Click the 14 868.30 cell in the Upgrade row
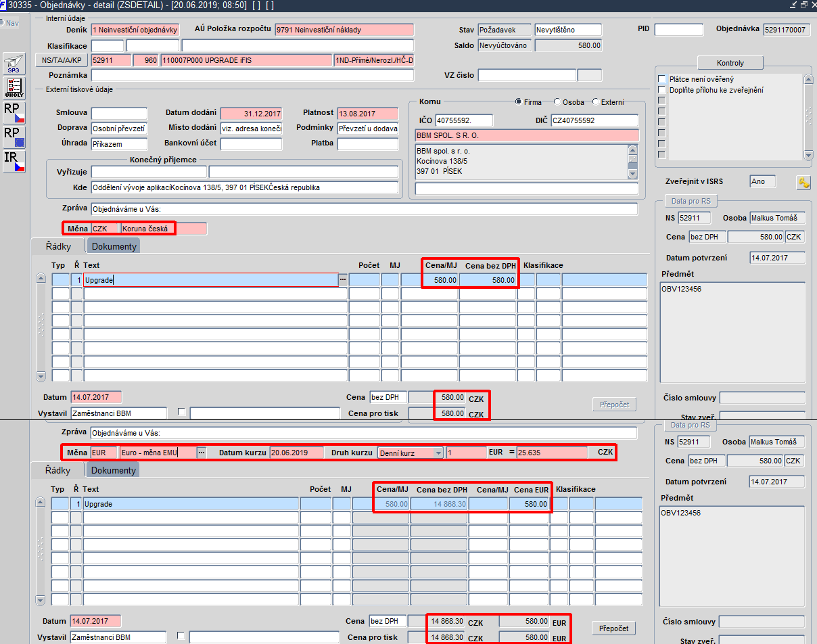817x644 pixels. (439, 504)
